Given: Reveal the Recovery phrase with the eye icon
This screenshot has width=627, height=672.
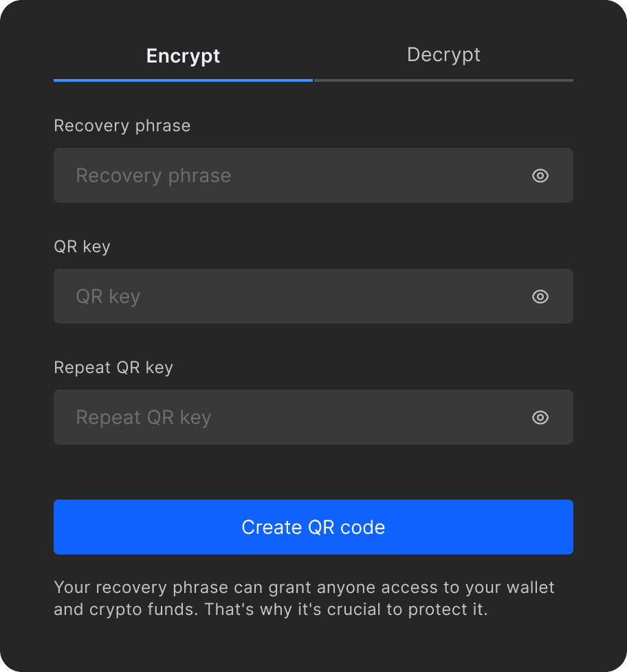Looking at the screenshot, I should 540,176.
